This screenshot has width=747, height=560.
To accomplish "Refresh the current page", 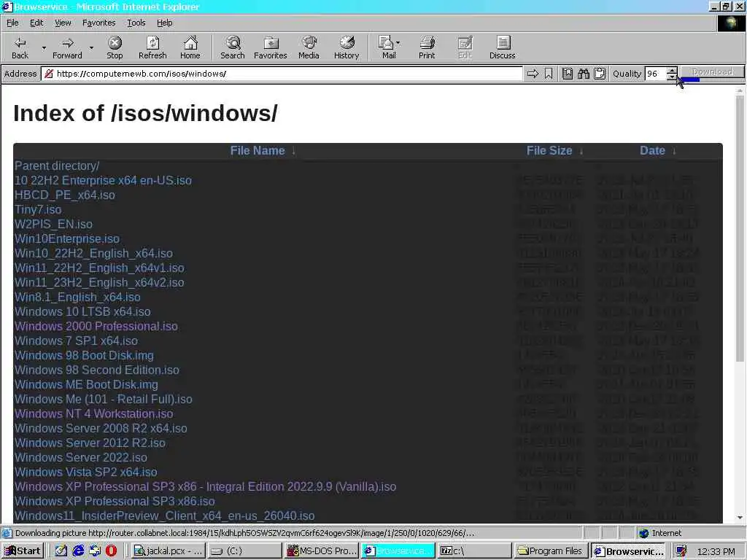I will (152, 47).
